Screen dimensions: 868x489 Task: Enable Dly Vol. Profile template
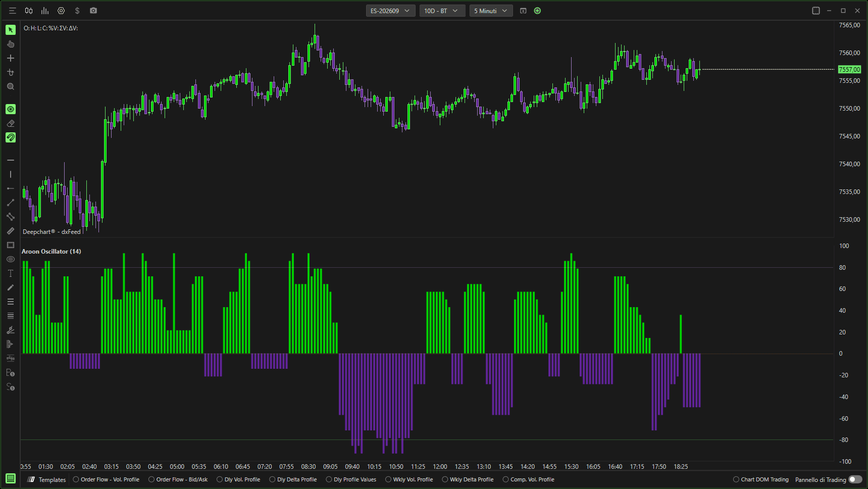(238, 479)
